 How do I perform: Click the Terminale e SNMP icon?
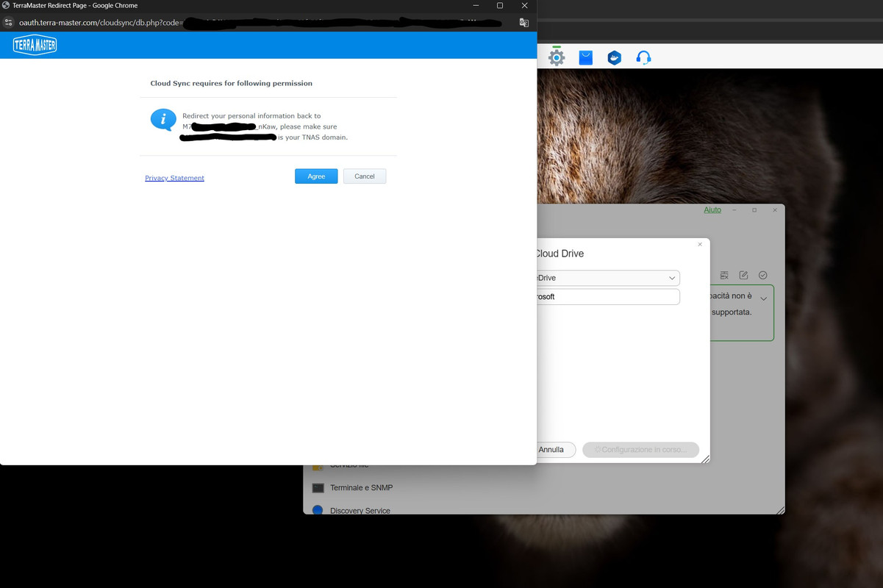[318, 488]
